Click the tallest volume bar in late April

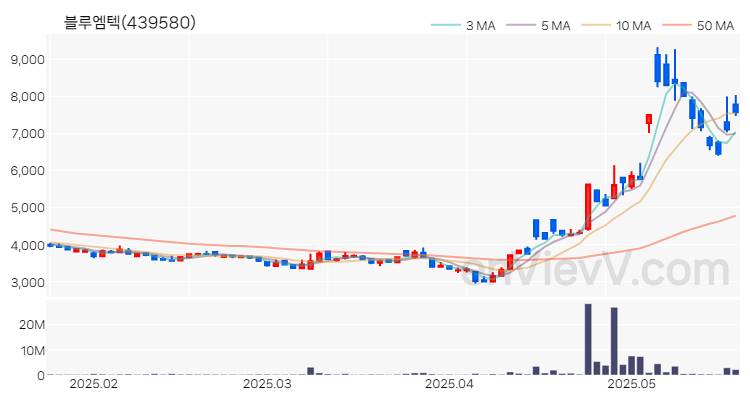[588, 339]
